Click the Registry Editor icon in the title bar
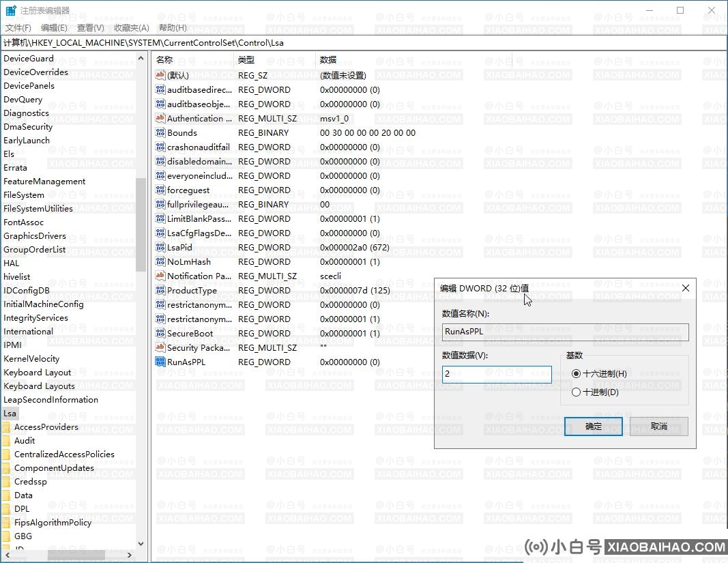This screenshot has width=728, height=563. 10,10
